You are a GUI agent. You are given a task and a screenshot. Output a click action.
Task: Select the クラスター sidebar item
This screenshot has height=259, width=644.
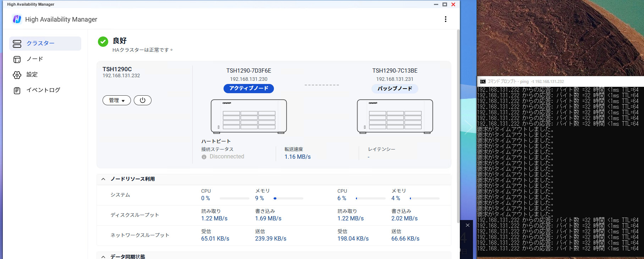coord(45,43)
